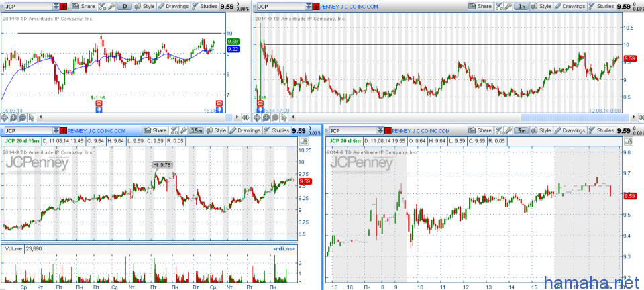Toggle the lock icon on 15m chart status row

[303, 141]
